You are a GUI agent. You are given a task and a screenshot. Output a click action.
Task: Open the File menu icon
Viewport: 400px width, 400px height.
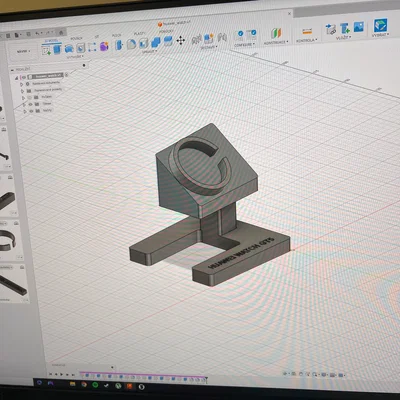(17, 35)
